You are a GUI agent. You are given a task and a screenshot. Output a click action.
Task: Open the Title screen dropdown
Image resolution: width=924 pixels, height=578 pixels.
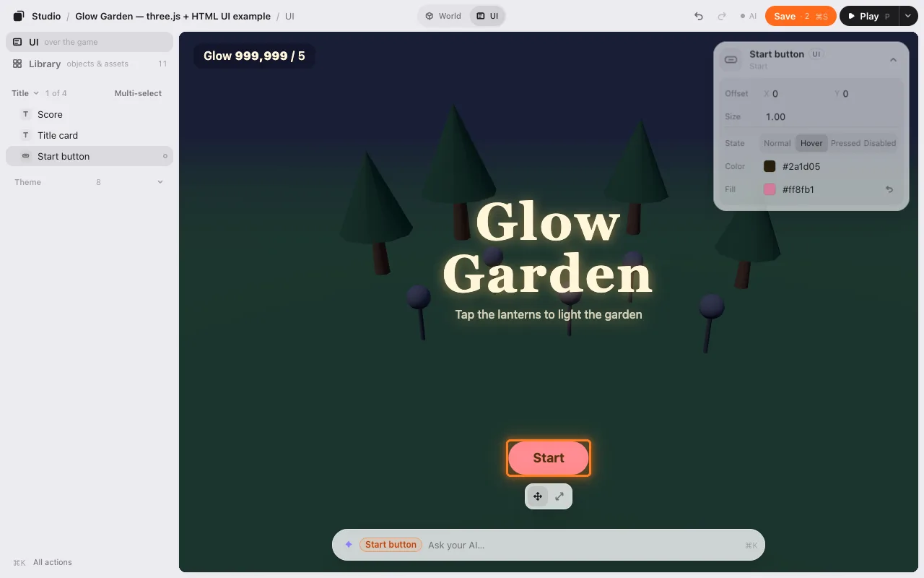(25, 93)
